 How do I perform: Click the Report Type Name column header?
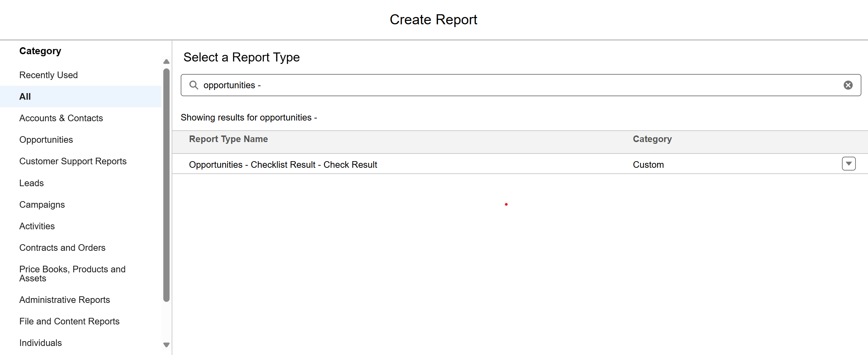tap(228, 139)
